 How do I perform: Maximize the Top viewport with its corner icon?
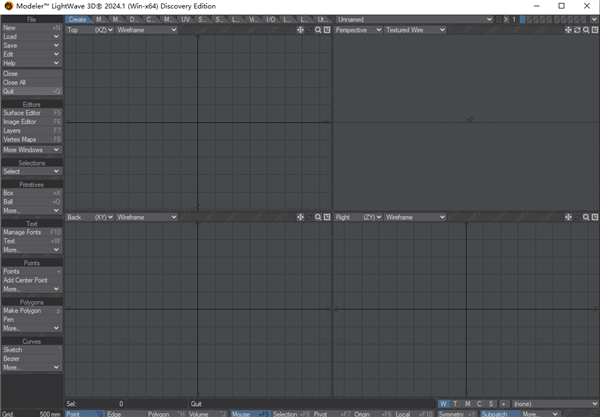(326, 30)
